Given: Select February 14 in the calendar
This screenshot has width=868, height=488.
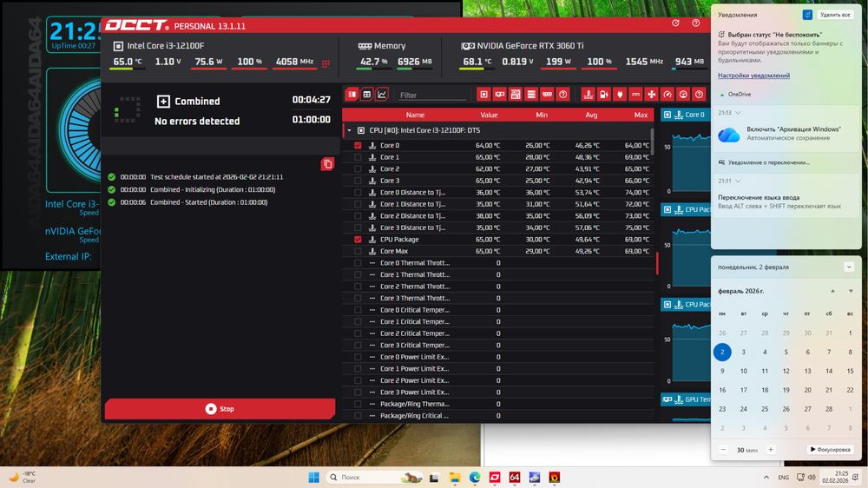Looking at the screenshot, I should coord(829,371).
